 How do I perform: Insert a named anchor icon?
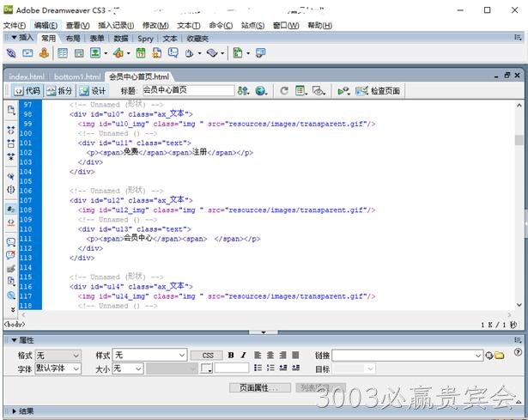click(x=44, y=52)
